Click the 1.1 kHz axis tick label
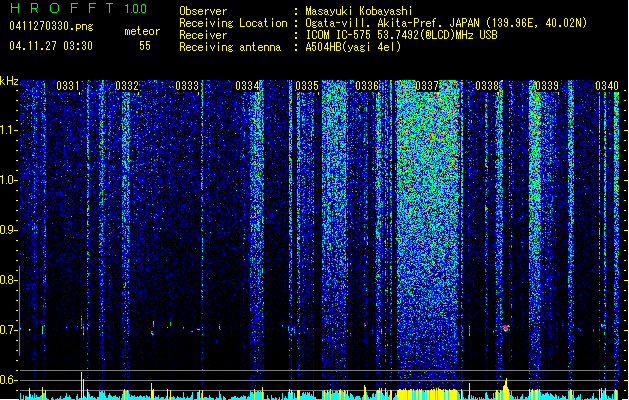 tap(9, 130)
